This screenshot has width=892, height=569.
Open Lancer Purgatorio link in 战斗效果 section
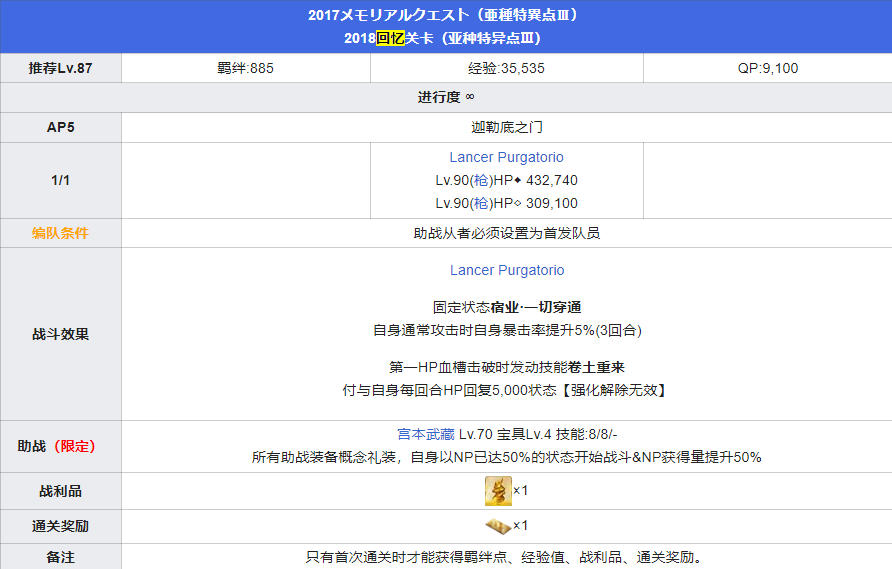pos(507,270)
